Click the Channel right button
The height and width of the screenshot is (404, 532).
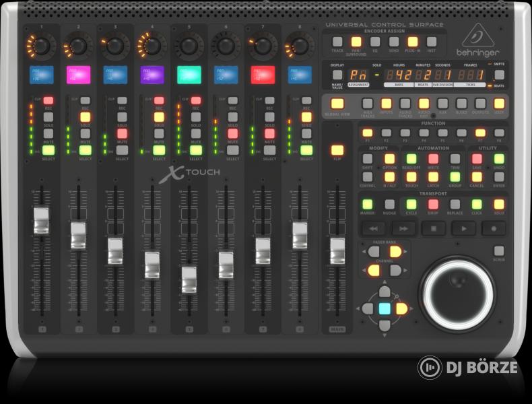(395, 271)
